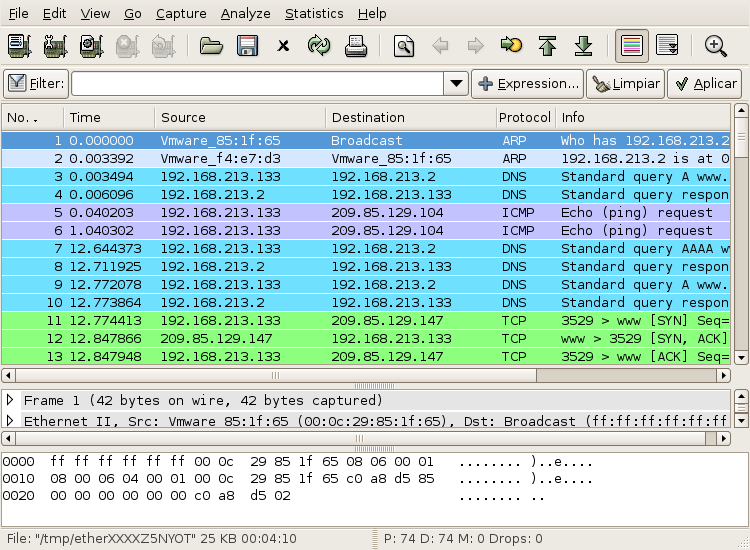Open the Capture menu
Viewport: 750px width, 550px height.
[181, 13]
